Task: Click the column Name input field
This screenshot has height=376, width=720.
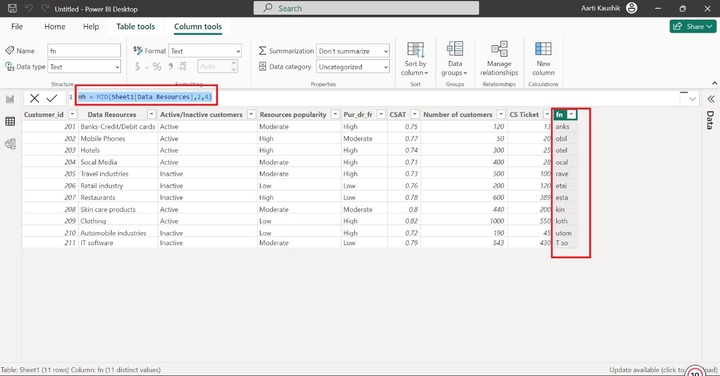Action: (x=84, y=51)
